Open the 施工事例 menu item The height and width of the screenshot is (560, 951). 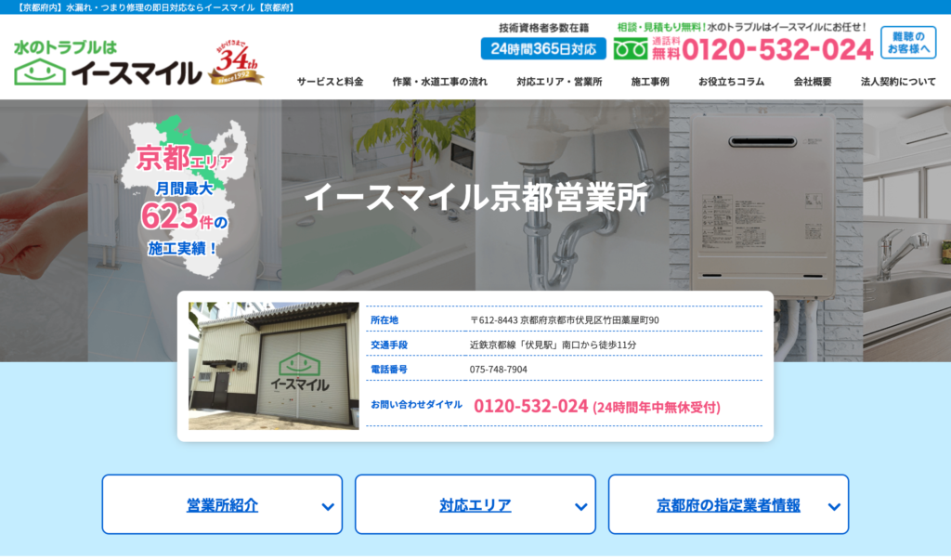[650, 82]
